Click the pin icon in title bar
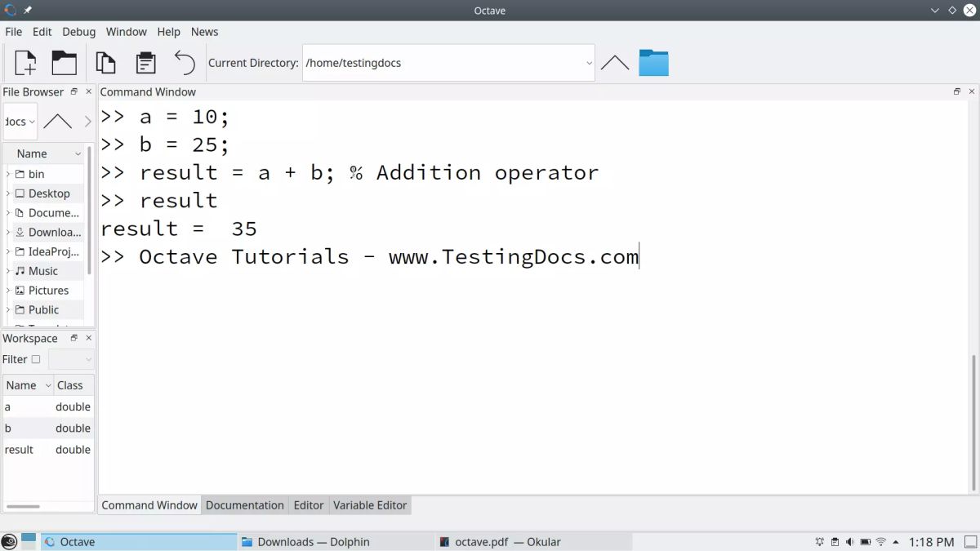Image resolution: width=980 pixels, height=551 pixels. tap(28, 10)
